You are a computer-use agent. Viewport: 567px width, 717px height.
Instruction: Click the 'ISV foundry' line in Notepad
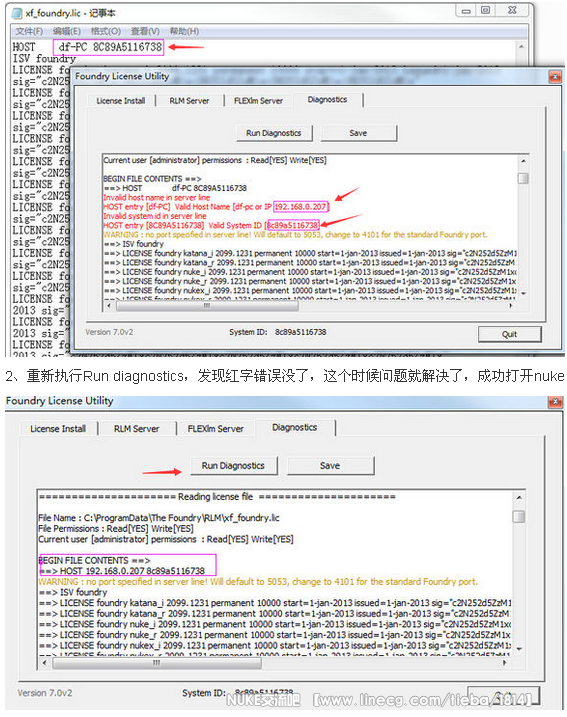coord(44,59)
